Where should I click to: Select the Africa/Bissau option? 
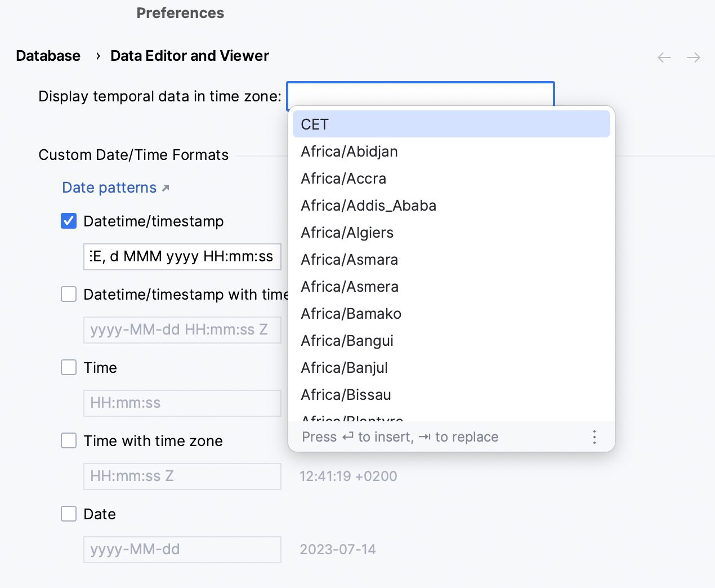[346, 395]
